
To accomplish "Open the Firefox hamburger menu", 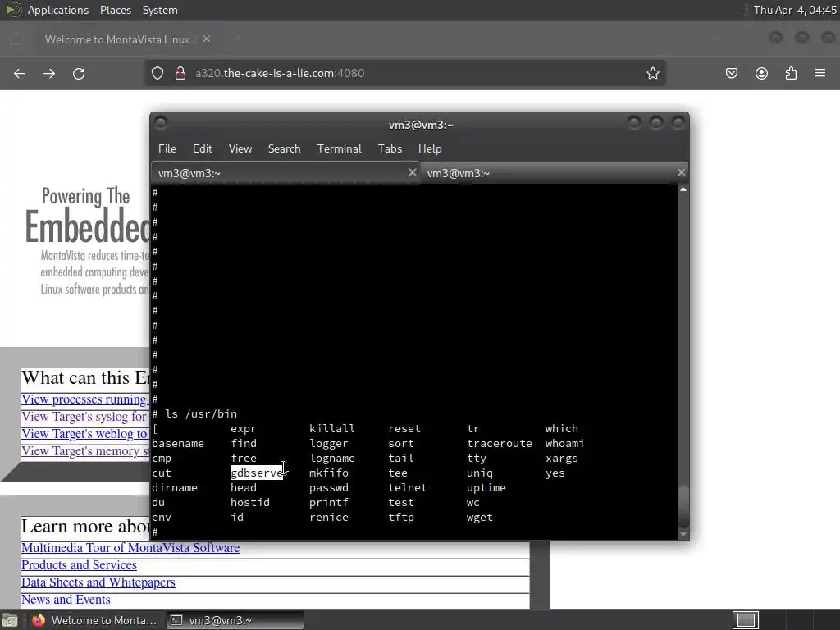I will click(x=820, y=73).
